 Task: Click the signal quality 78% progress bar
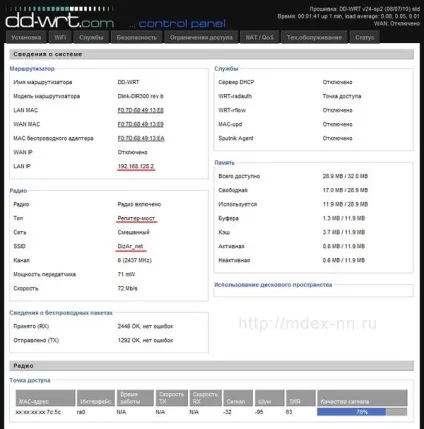[x=362, y=412]
